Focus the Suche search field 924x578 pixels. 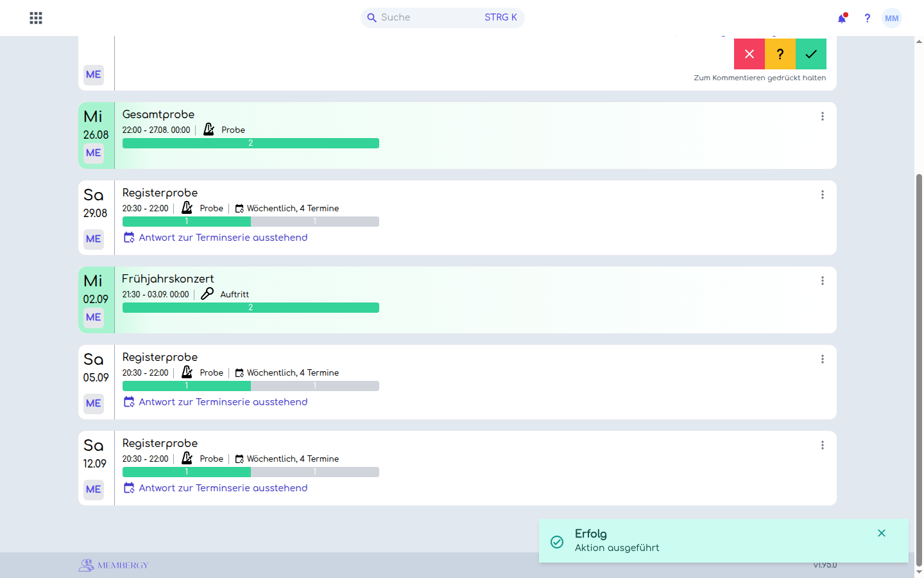tap(443, 18)
